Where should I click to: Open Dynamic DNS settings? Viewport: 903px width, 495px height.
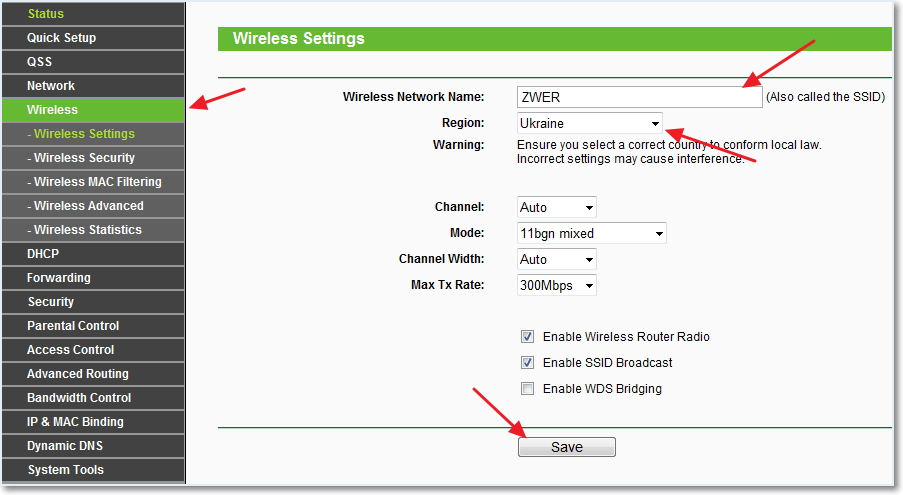[x=93, y=446]
